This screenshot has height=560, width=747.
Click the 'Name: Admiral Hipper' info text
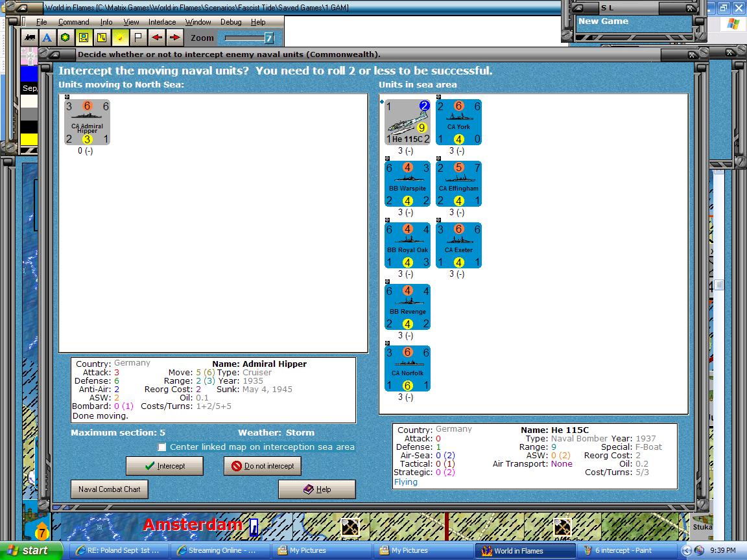click(259, 364)
